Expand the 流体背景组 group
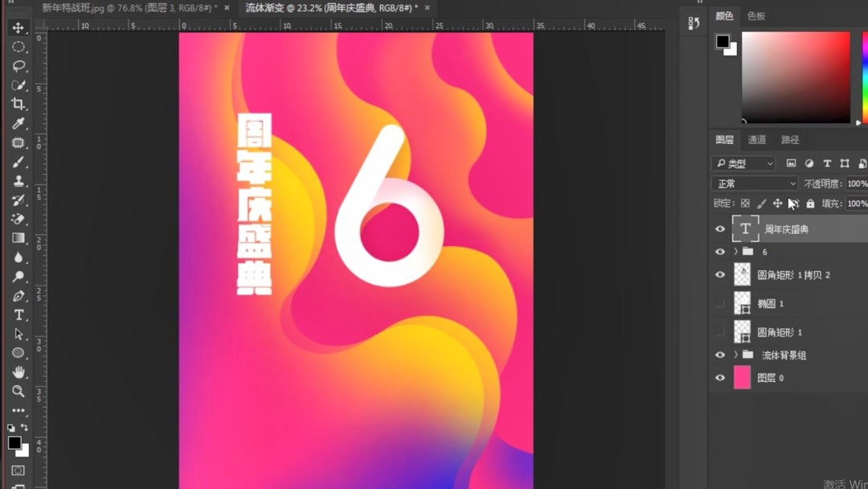 [734, 355]
